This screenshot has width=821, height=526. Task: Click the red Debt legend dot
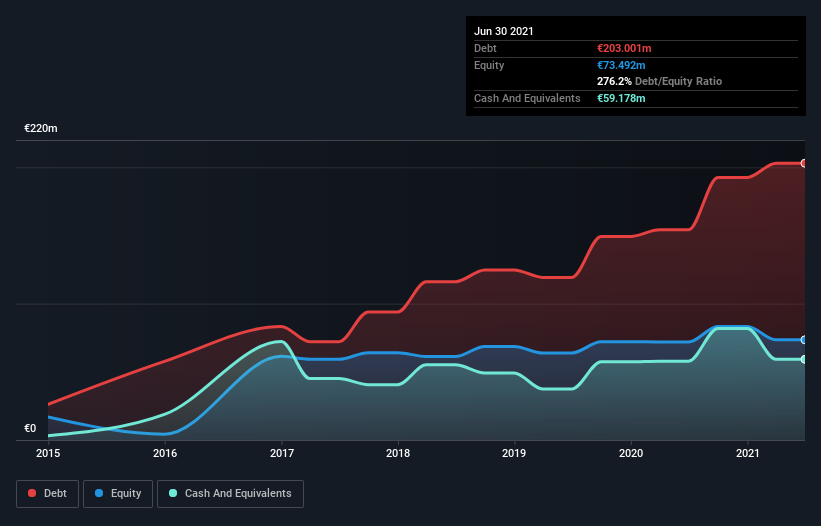(32, 493)
